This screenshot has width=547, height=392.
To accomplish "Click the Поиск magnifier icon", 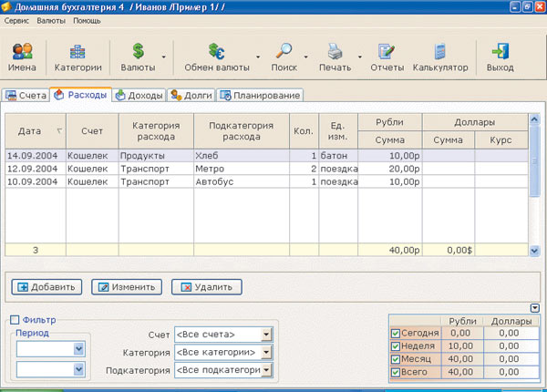I will (x=284, y=51).
